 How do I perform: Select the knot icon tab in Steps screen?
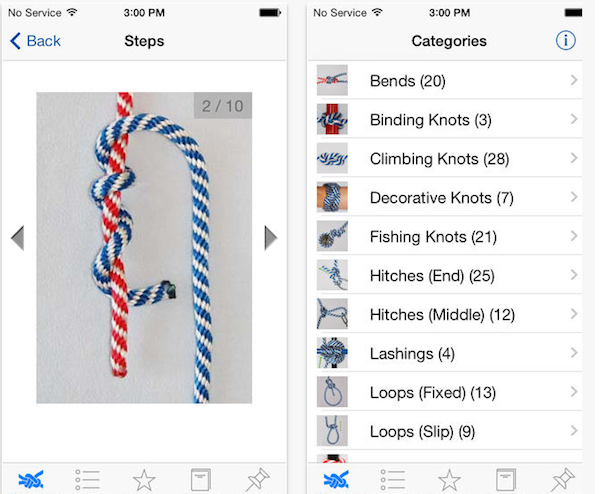[x=31, y=479]
